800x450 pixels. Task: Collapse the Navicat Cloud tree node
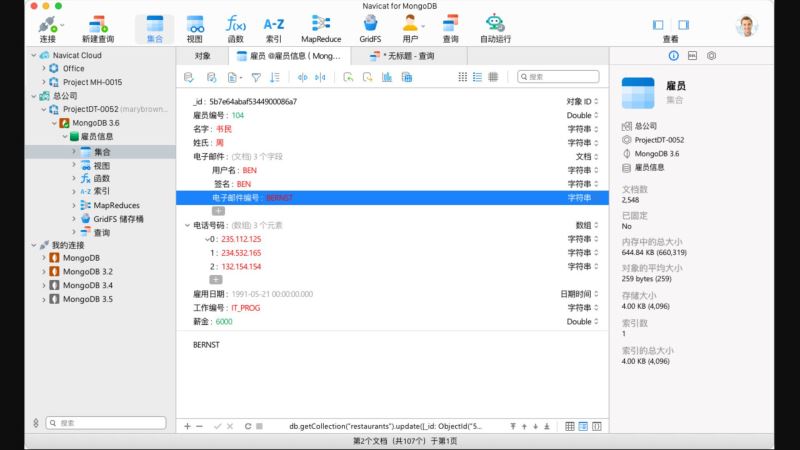coord(34,55)
